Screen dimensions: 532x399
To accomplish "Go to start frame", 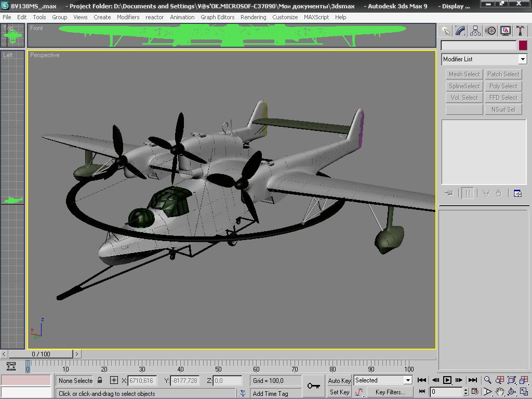I will coord(422,380).
